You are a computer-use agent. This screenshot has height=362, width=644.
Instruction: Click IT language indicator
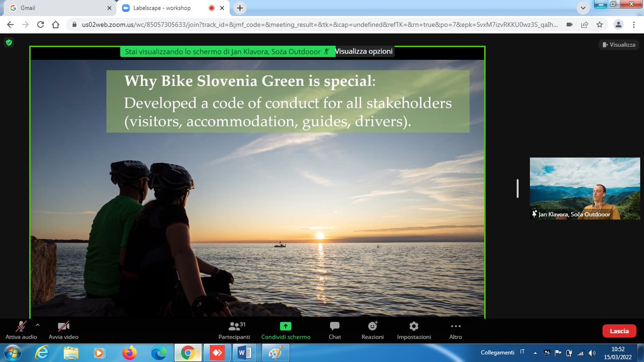[522, 352]
